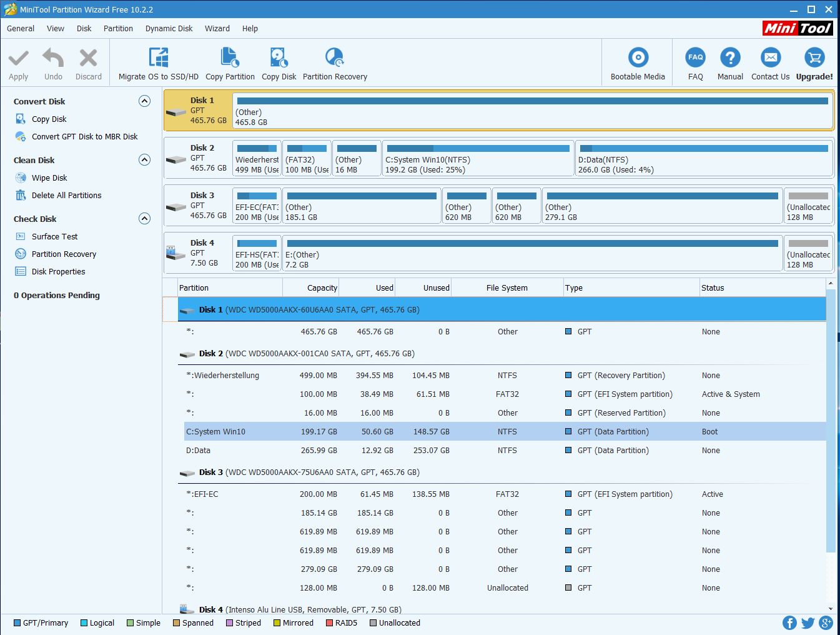Run Surface Test from sidebar

[x=55, y=236]
